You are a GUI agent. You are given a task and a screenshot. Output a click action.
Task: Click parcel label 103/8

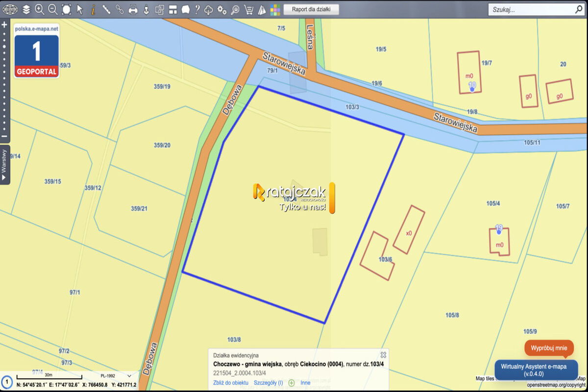pos(234,340)
